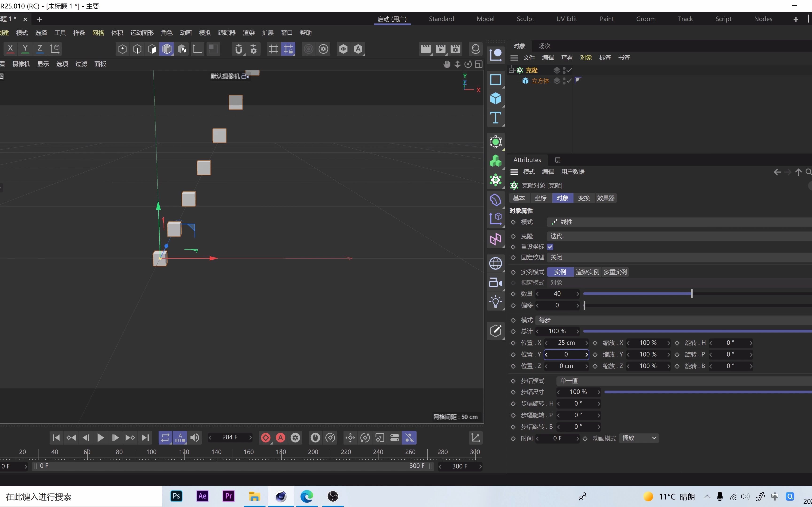Select the 多重实例 instance mode button
The width and height of the screenshot is (812, 507).
coord(615,272)
